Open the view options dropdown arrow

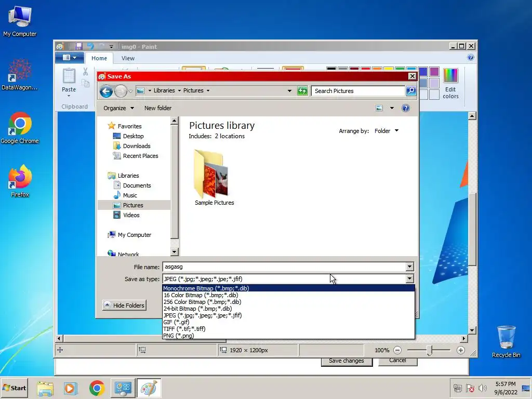[x=392, y=108]
